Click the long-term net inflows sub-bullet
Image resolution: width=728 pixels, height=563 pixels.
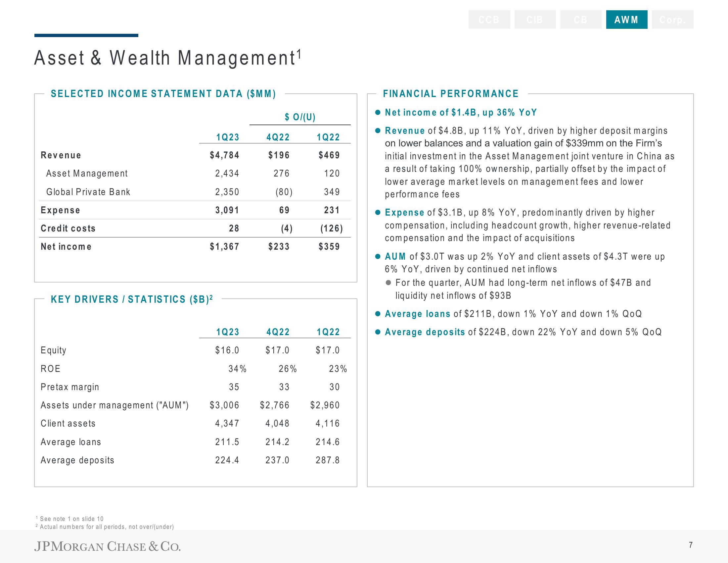523,289
